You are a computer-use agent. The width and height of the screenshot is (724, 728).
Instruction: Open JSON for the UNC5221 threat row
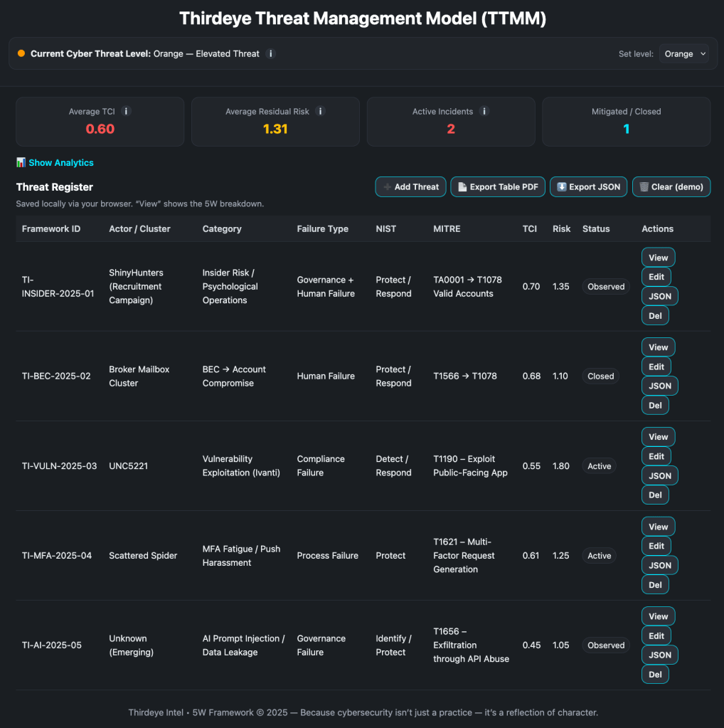[659, 475]
